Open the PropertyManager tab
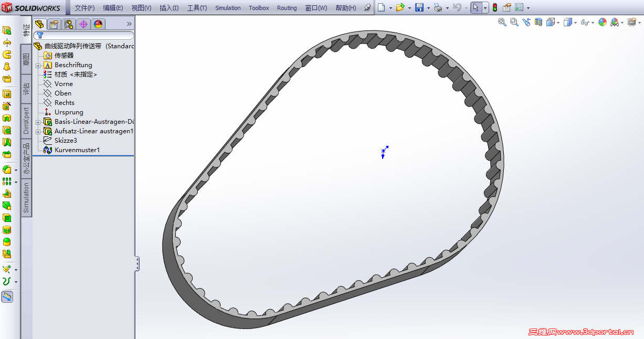 click(x=54, y=24)
